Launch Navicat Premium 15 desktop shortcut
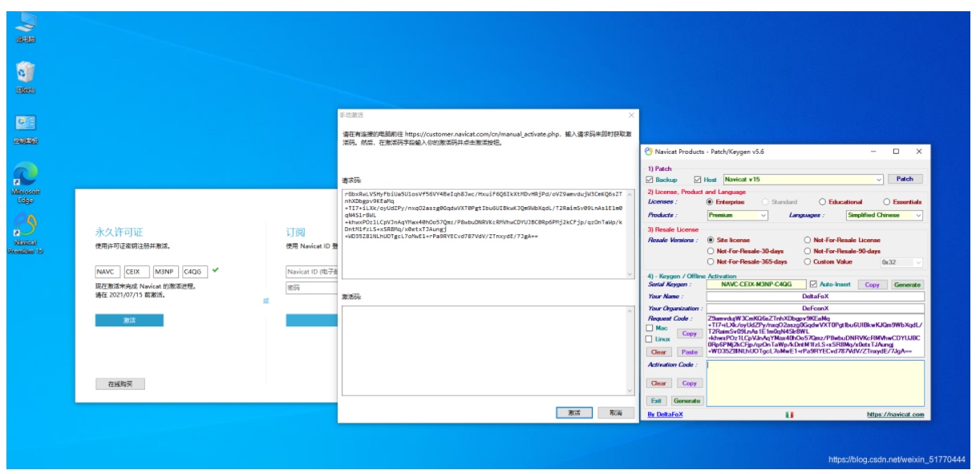The height and width of the screenshot is (474, 980). click(25, 235)
